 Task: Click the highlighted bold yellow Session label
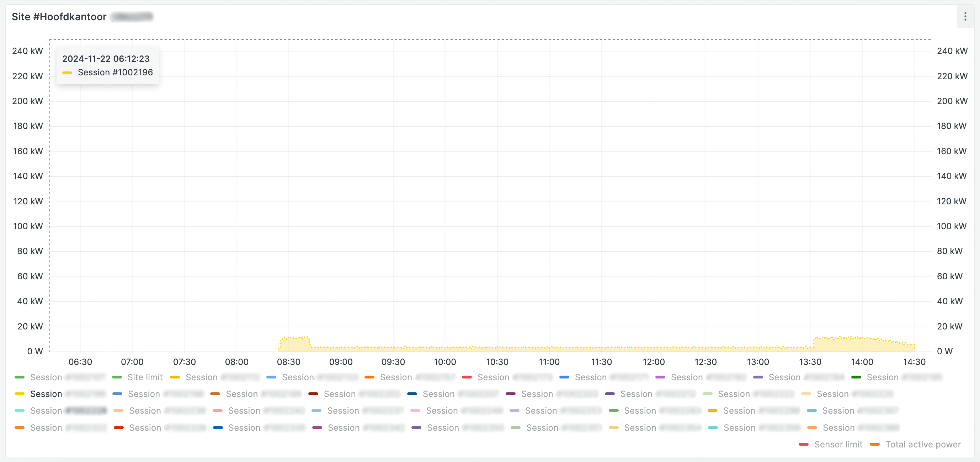click(x=46, y=394)
